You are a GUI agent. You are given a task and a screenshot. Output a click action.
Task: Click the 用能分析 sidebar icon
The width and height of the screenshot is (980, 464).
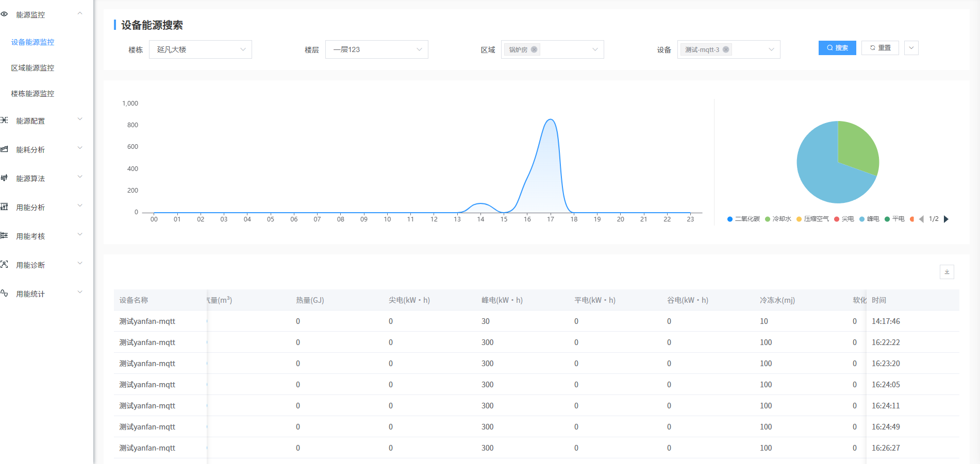pos(4,207)
